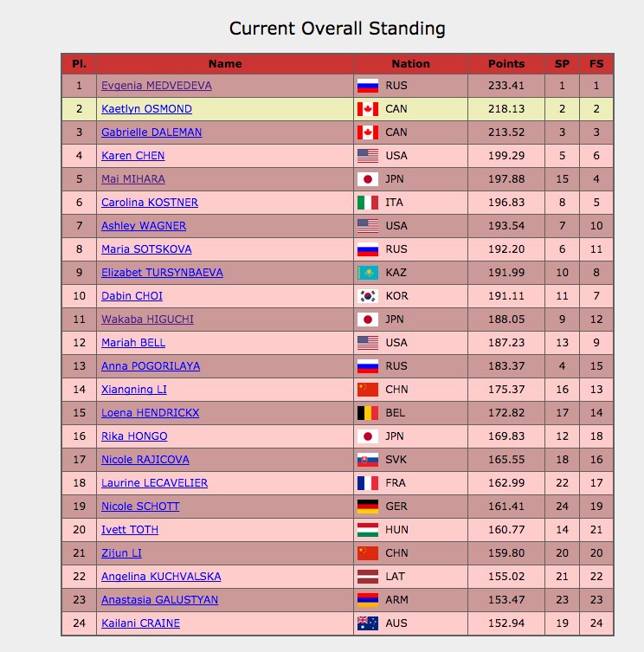644x652 pixels.
Task: Click the South Korean flag next to KOR
Action: pos(368,296)
